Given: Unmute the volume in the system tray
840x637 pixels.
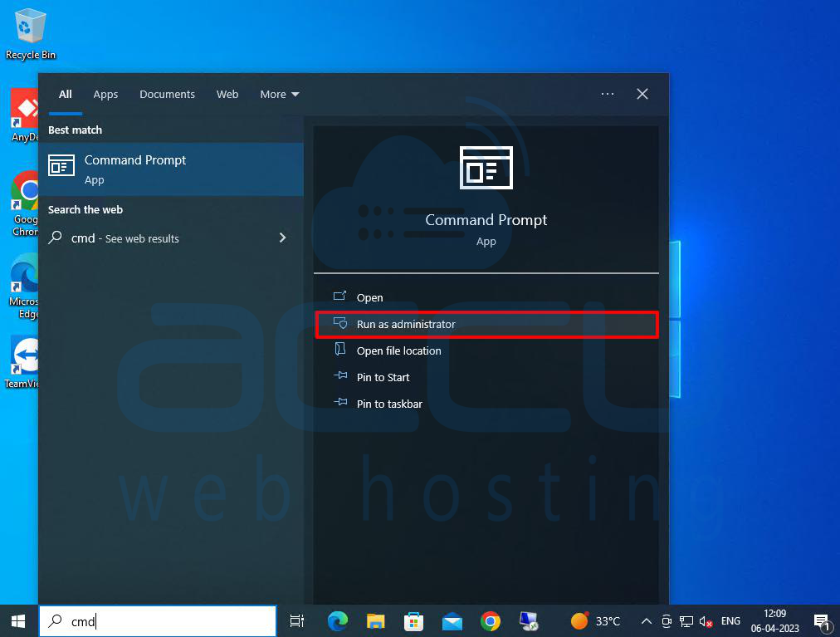Looking at the screenshot, I should pos(706,620).
